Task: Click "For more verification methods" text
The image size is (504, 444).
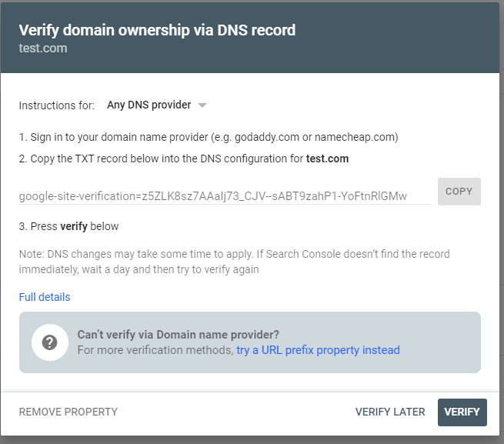Action: pyautogui.click(x=155, y=350)
